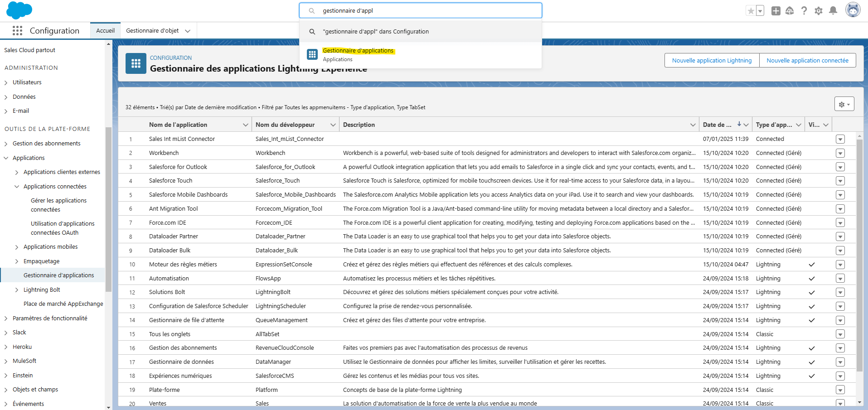Click "QueueManagement" developer name cell

(x=281, y=320)
